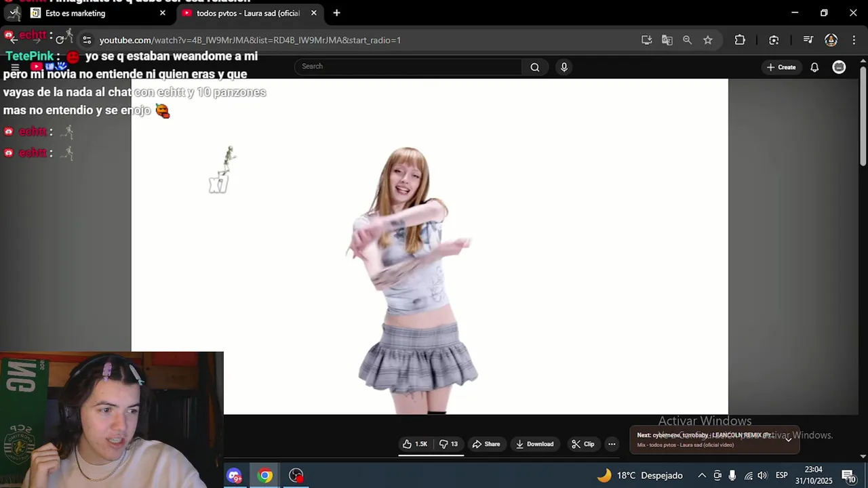
Task: Focus the YouTube Search input field
Action: [408, 66]
